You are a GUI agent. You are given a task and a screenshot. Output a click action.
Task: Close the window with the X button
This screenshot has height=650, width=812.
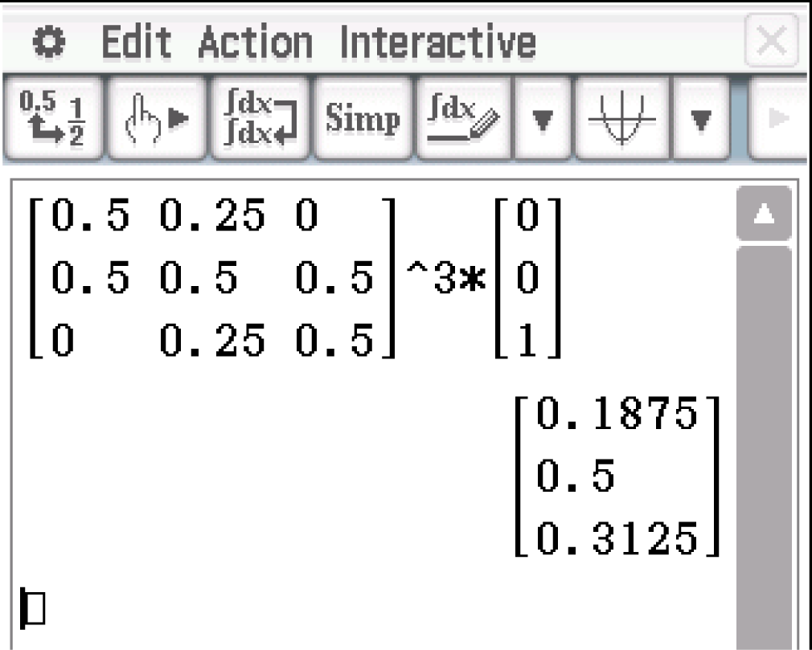(x=771, y=40)
